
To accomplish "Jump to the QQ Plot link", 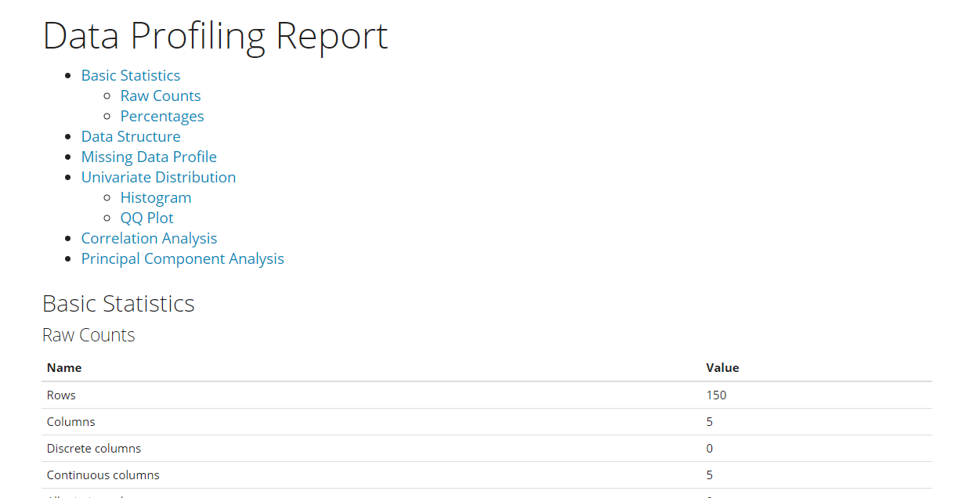I will 147,218.
